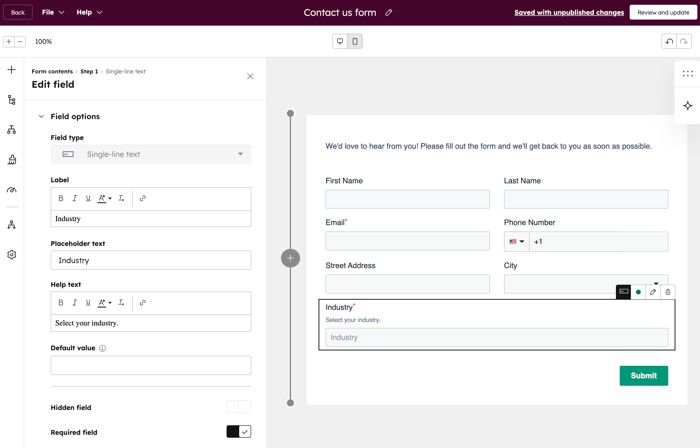Click the Placeholder text input field
The height and width of the screenshot is (448, 700).
click(151, 260)
